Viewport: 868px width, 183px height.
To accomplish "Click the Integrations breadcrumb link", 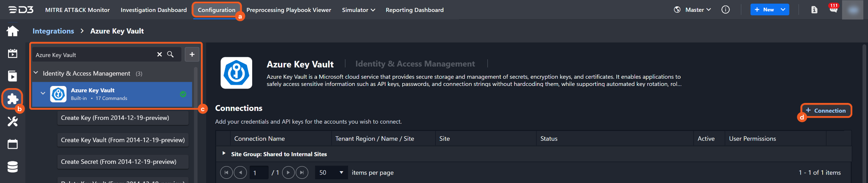I will pos(53,31).
